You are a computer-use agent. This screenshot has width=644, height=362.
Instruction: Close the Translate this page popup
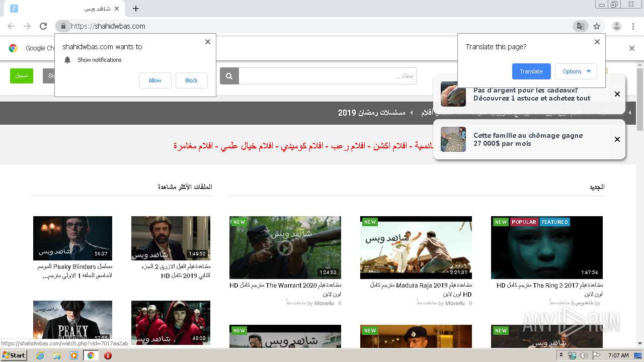[x=597, y=42]
